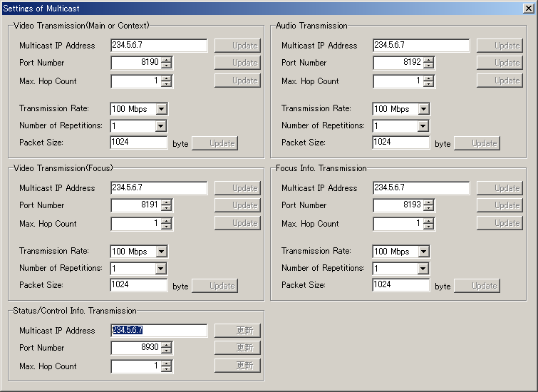Click Packet Size field in Focus Info. Transmission
The height and width of the screenshot is (392, 538).
tap(400, 285)
